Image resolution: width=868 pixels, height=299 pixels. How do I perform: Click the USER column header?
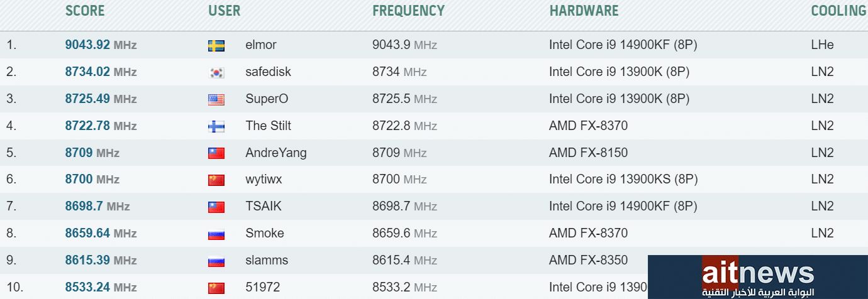pyautogui.click(x=225, y=11)
